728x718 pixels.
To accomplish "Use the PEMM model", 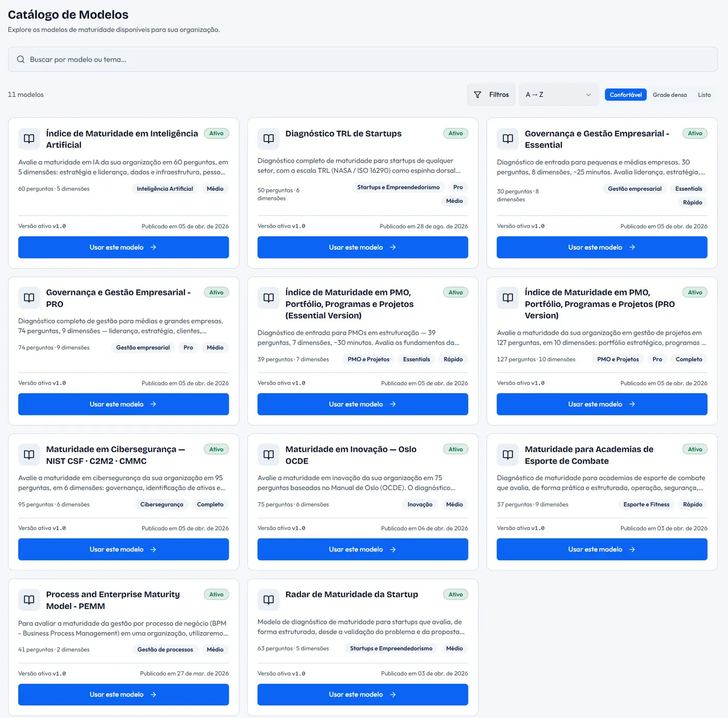I will tap(123, 695).
